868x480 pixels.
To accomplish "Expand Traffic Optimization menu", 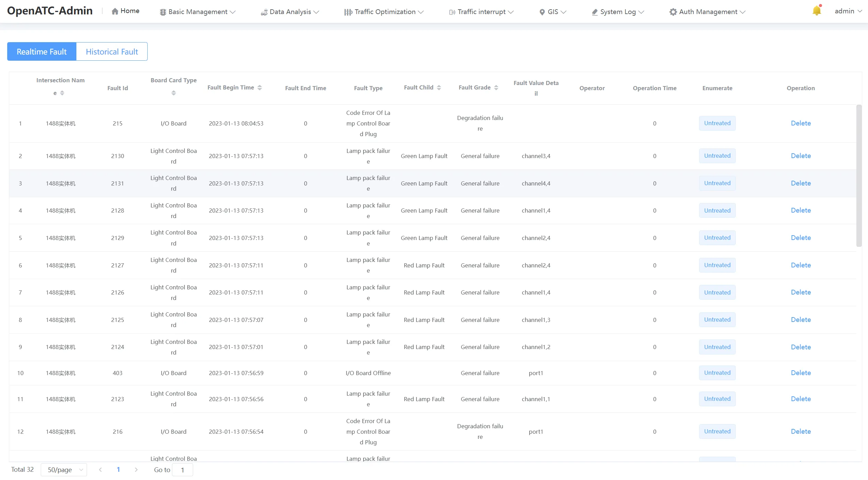I will (x=384, y=12).
